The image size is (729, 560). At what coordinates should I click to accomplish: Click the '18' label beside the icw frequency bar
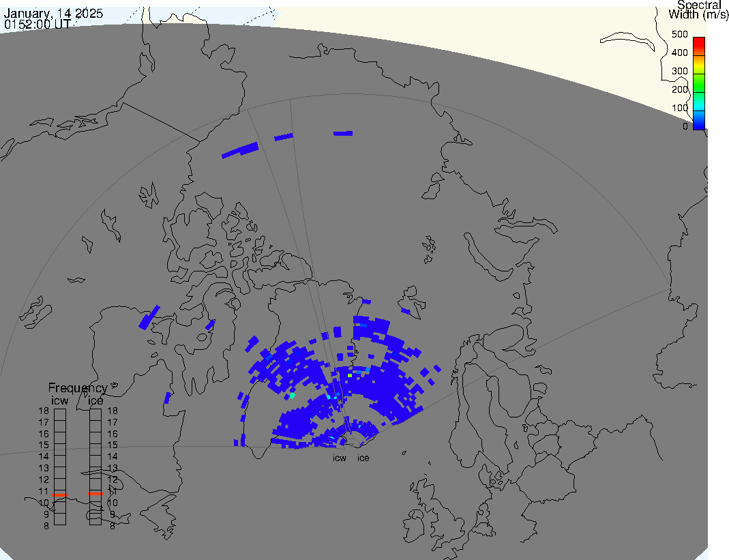(44, 411)
